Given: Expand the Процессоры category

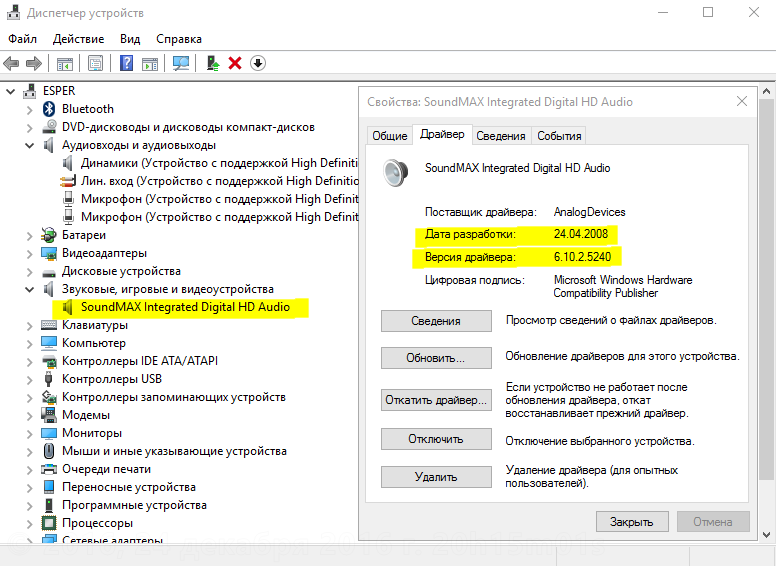Looking at the screenshot, I should coord(29,523).
